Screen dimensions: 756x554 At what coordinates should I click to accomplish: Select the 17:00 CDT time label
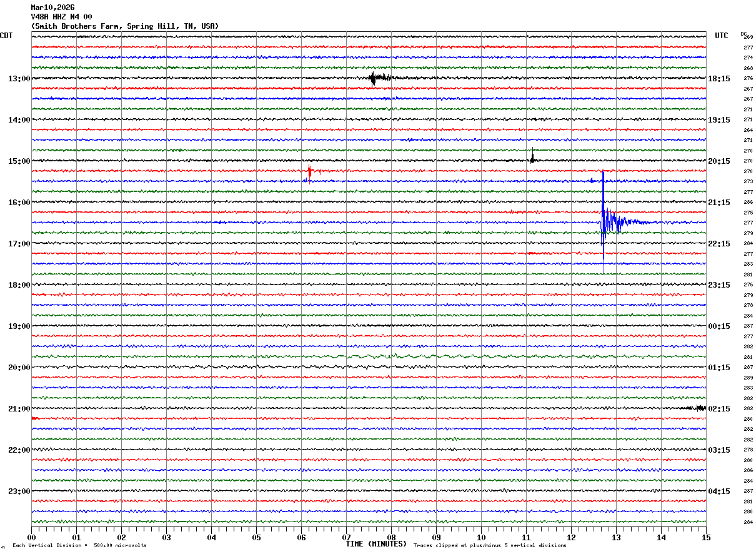19,244
